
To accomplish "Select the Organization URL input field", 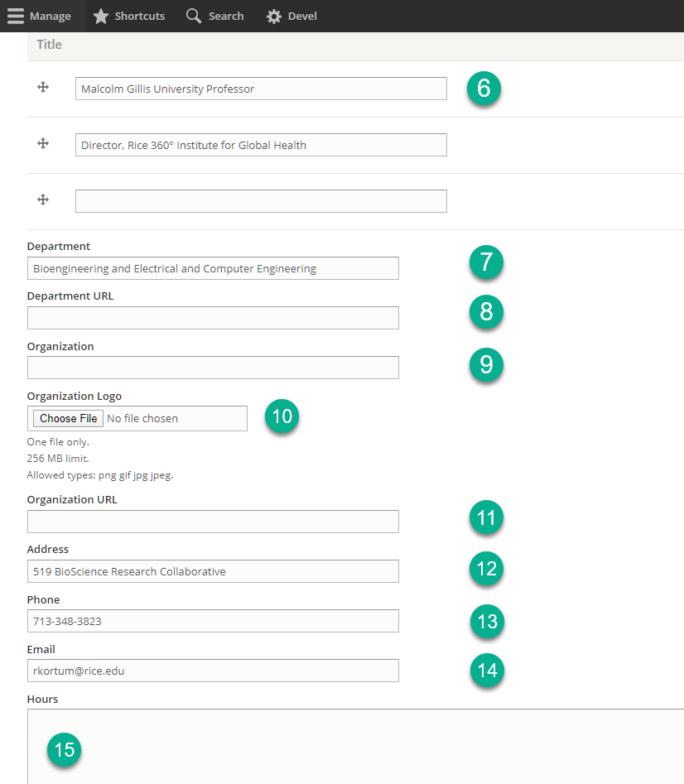I will pos(213,522).
